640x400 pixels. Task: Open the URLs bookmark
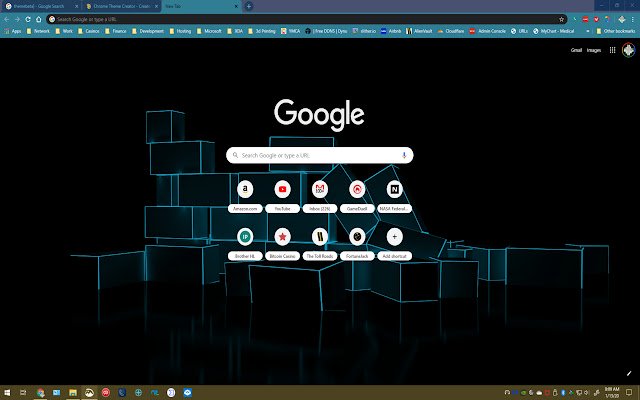(x=519, y=31)
